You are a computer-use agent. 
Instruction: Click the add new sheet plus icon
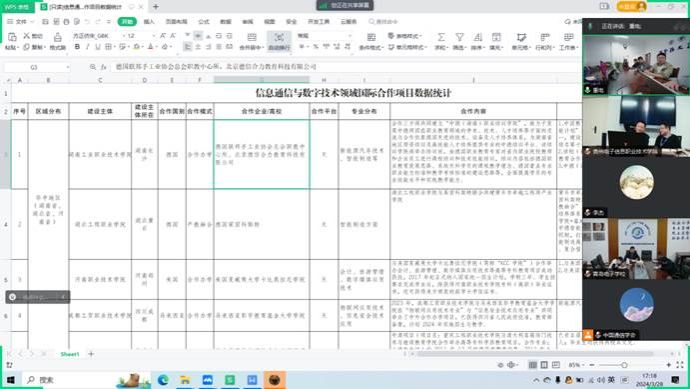pos(91,354)
